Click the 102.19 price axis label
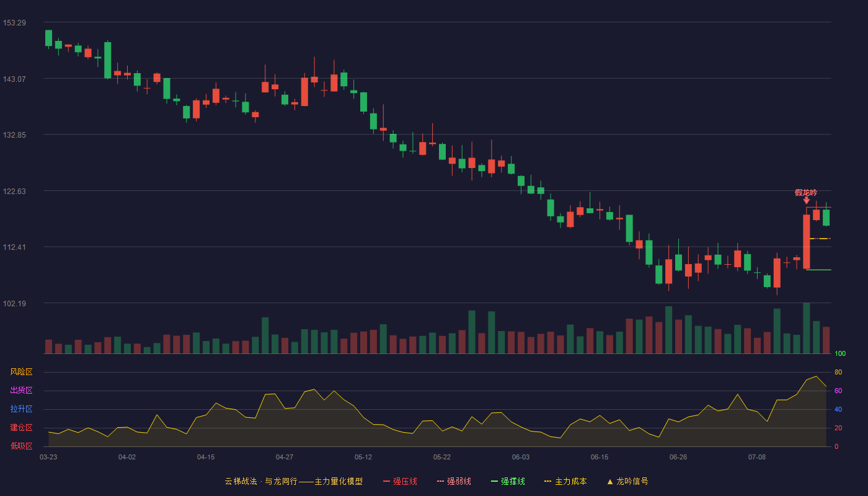Image resolution: width=868 pixels, height=496 pixels. click(14, 304)
